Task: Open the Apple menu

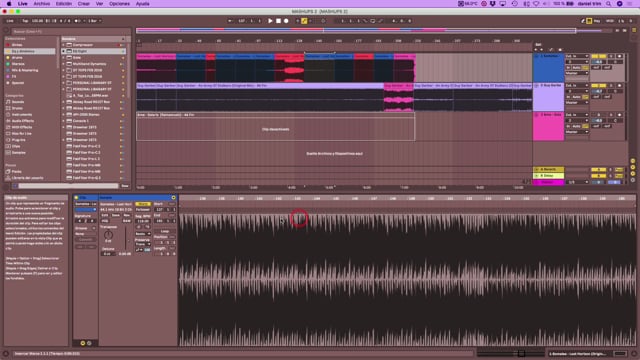Action: [x=9, y=4]
